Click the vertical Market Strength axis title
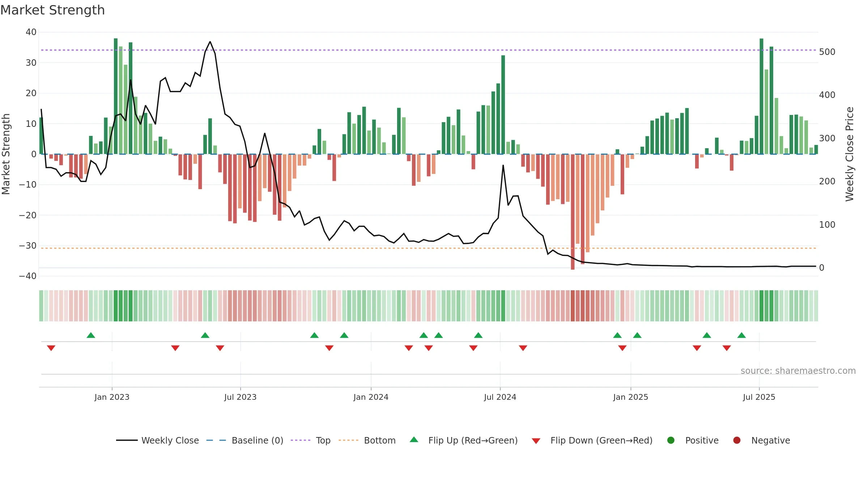This screenshot has height=488, width=868. click(x=6, y=154)
